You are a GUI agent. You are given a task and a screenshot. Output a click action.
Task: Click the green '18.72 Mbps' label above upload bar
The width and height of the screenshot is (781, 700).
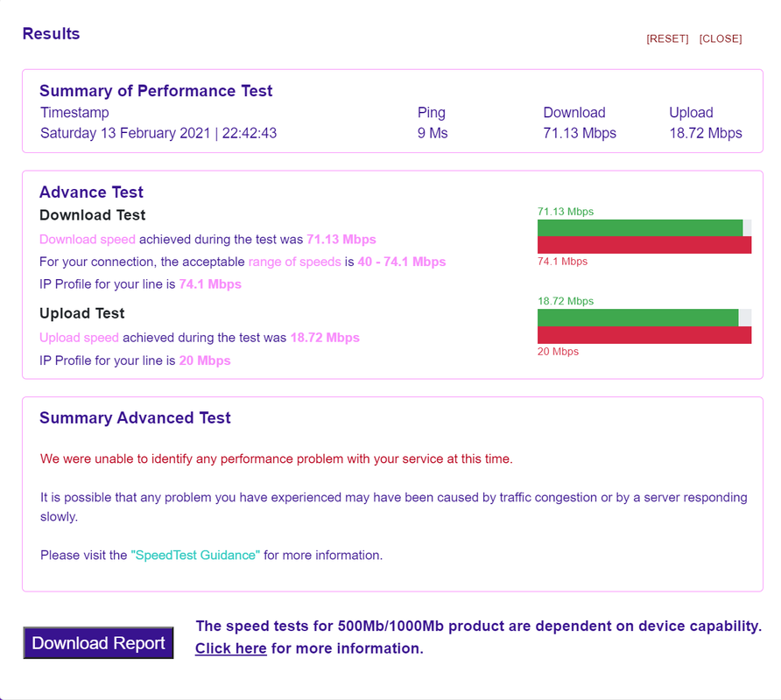[566, 301]
